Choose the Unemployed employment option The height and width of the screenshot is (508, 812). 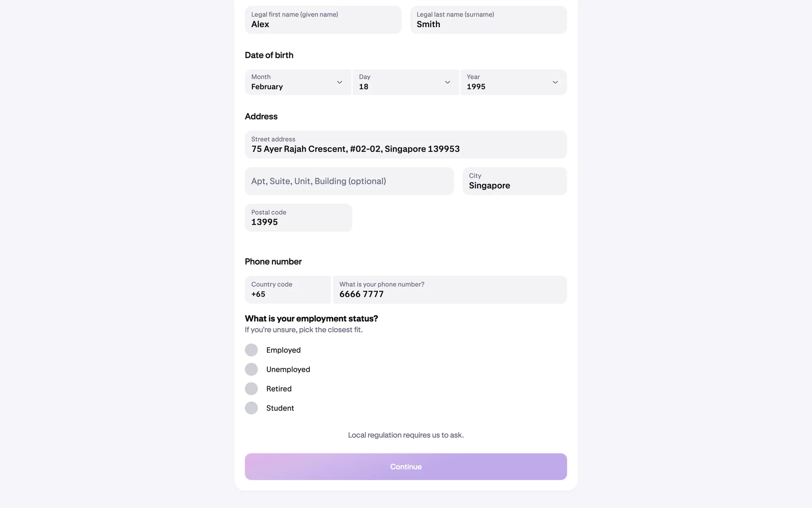(251, 370)
